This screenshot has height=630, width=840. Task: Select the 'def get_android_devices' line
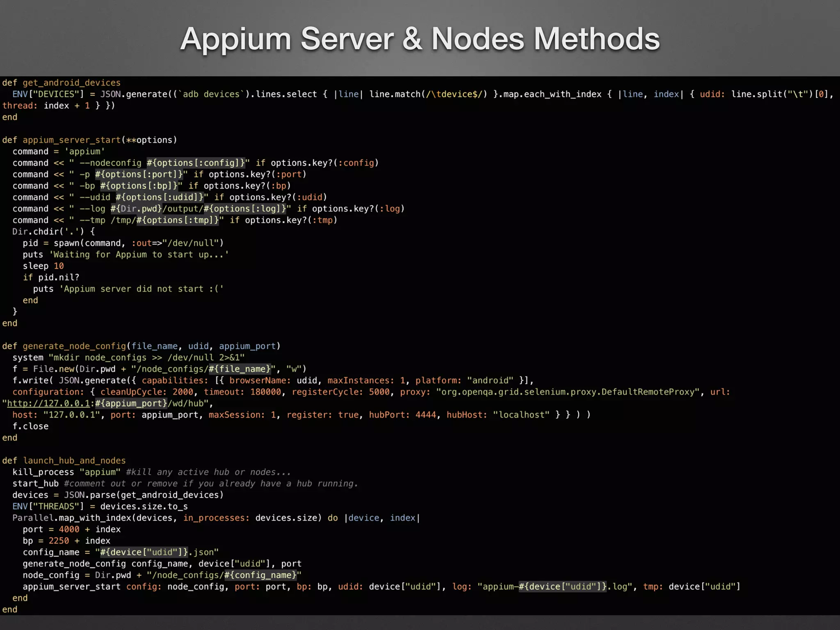click(62, 83)
